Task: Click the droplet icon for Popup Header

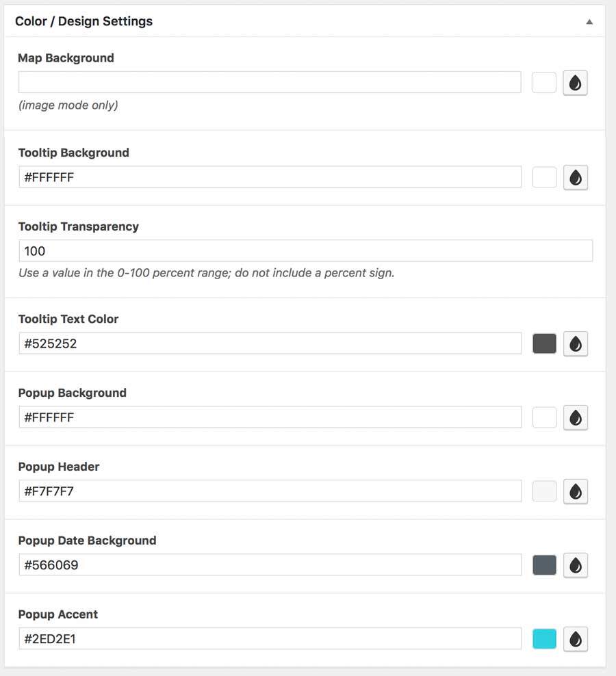Action: (575, 491)
